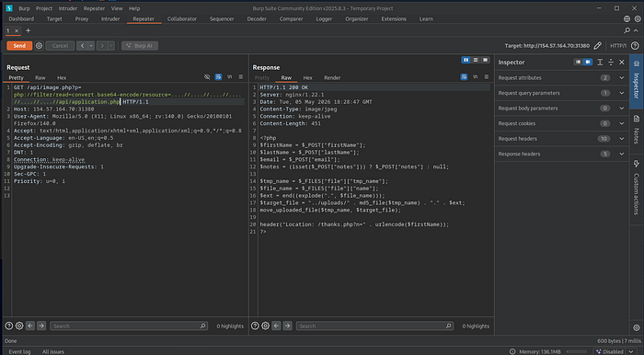Open Request search help icon
644x355 pixels.
pyautogui.click(x=8, y=326)
